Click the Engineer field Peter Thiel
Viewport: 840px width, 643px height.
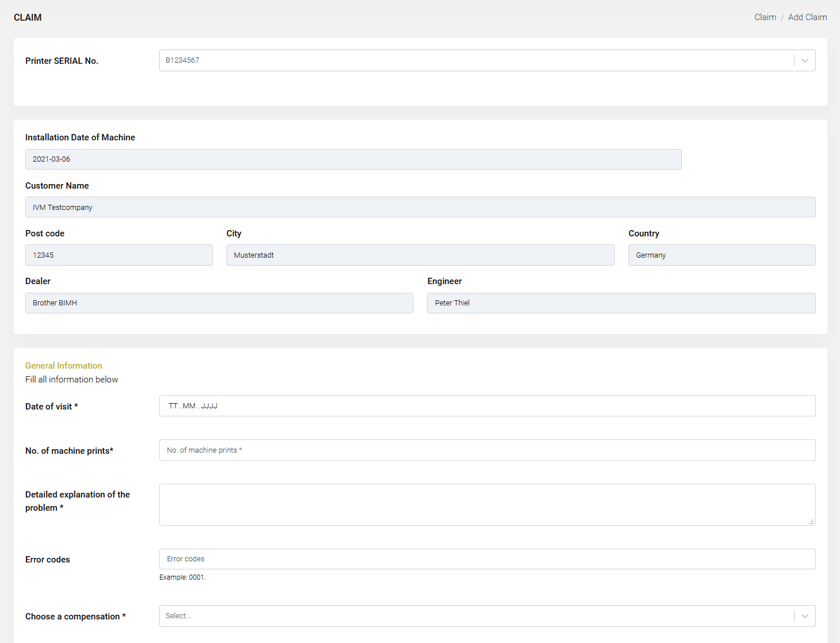click(x=621, y=303)
